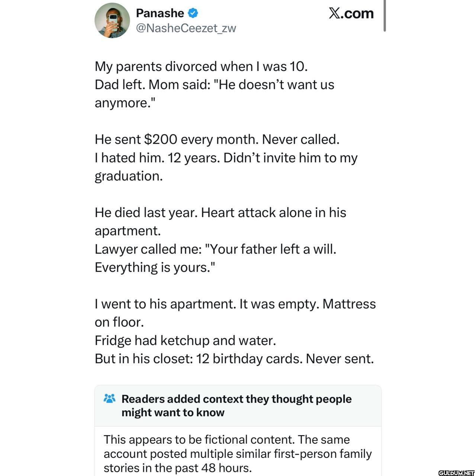Click the vertical scrollbar at top right
Viewport: 476px width, 476px height.
tap(384, 16)
